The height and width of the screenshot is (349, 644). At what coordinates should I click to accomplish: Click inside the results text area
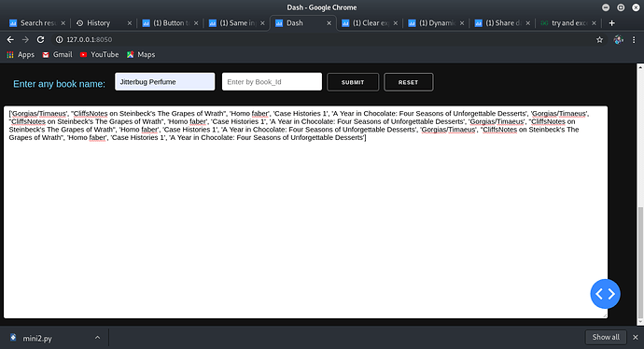pos(305,212)
